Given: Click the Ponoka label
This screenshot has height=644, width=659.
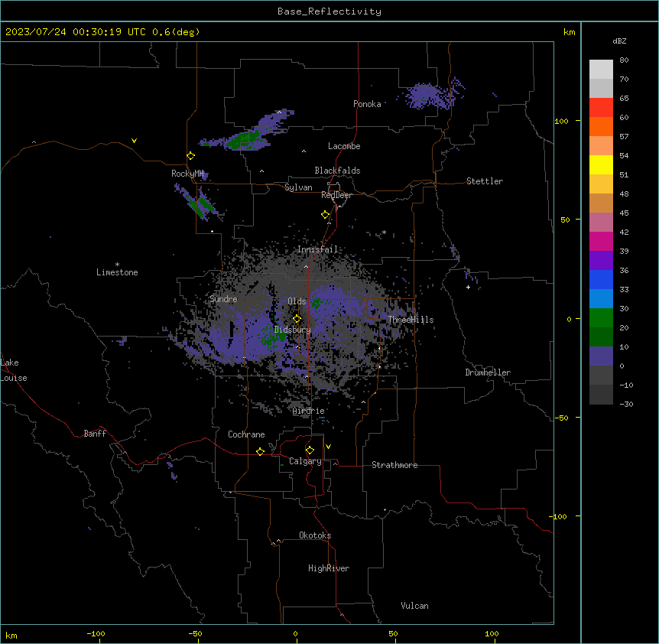Looking at the screenshot, I should 367,104.
